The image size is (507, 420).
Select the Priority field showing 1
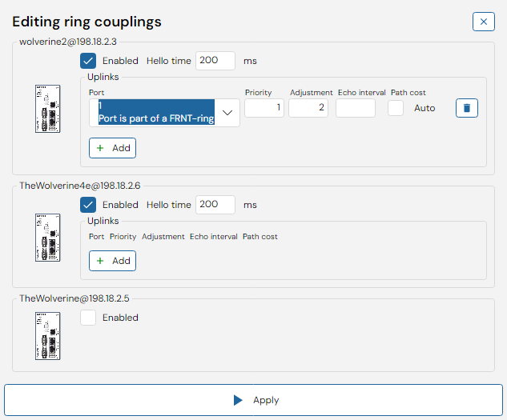pyautogui.click(x=264, y=108)
